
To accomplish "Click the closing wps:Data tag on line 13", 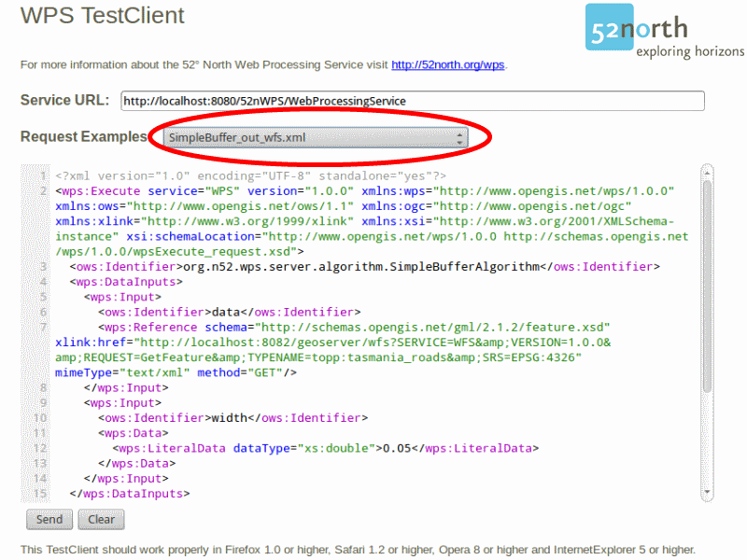I will (x=136, y=464).
